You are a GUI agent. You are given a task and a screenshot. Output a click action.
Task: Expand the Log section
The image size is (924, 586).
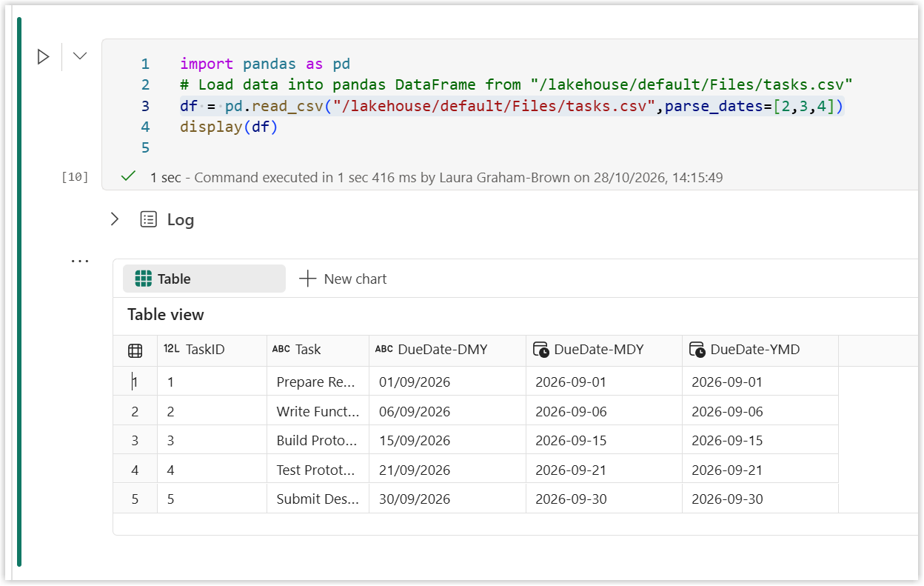[x=115, y=219]
